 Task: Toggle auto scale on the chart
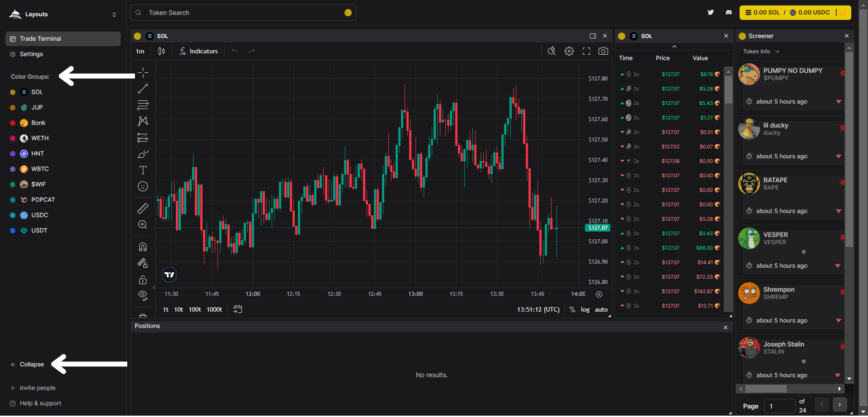coord(601,310)
